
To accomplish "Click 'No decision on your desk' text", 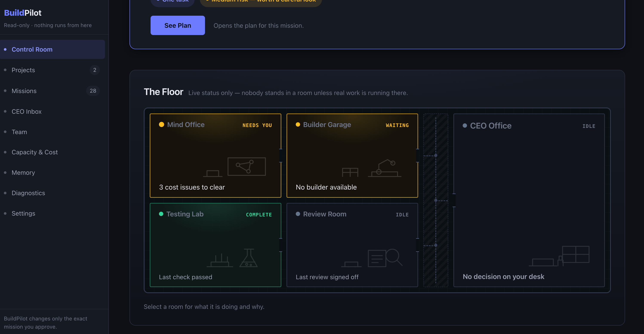I will (504, 277).
